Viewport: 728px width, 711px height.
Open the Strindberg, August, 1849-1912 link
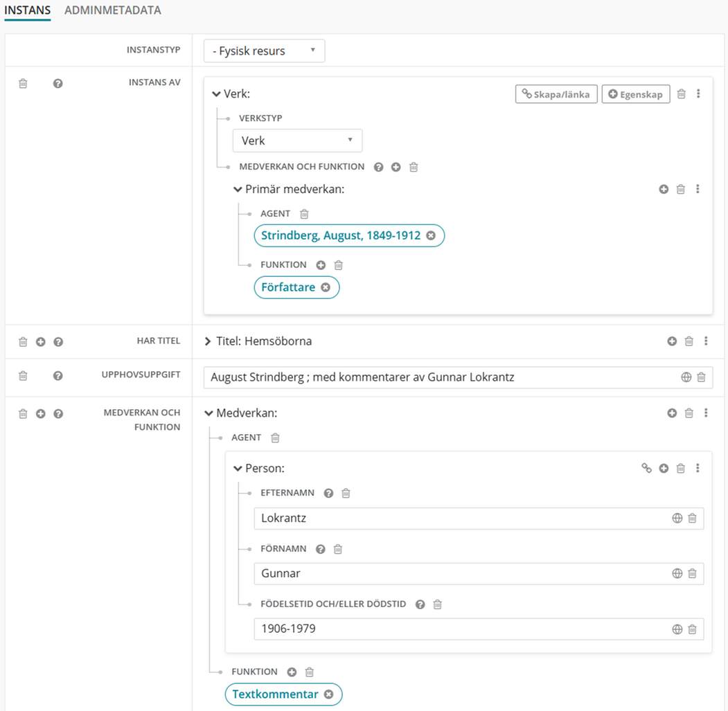coord(341,235)
